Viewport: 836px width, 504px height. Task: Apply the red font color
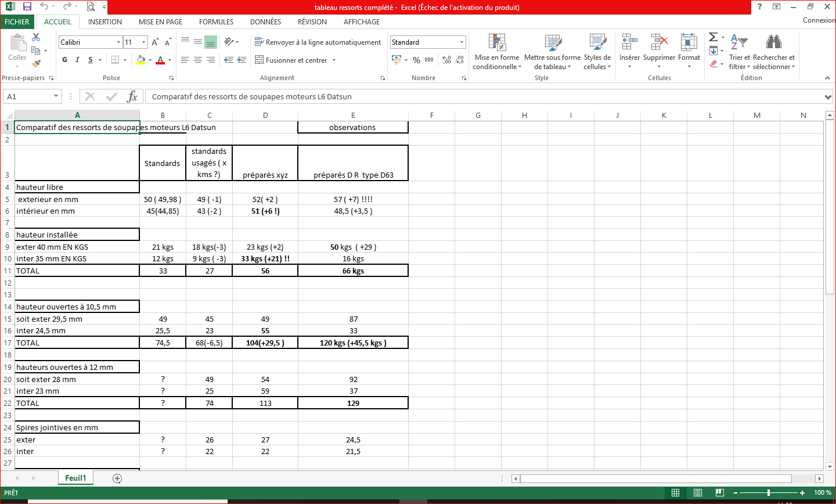click(x=161, y=60)
